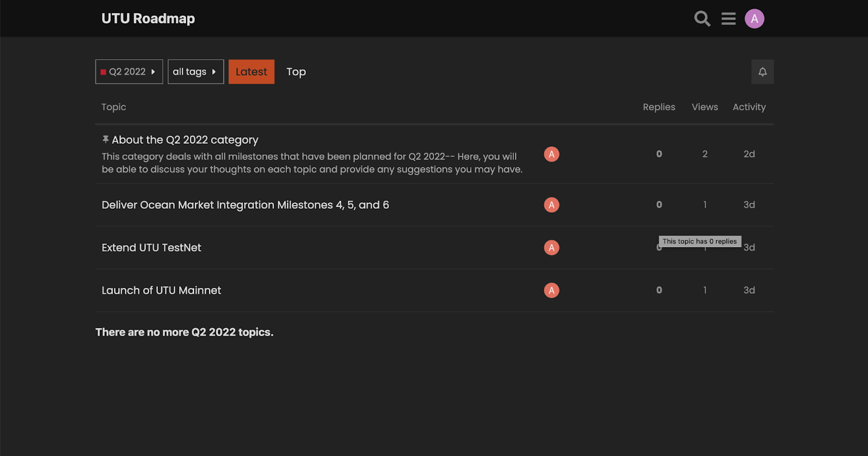Open Deliver Ocean Market Integration Milestones topic

click(x=245, y=205)
